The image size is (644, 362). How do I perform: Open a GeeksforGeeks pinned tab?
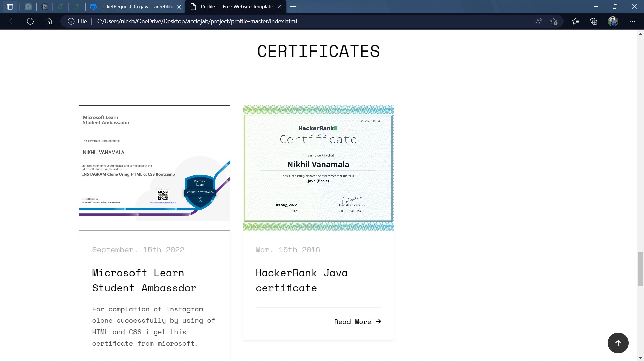(x=61, y=7)
